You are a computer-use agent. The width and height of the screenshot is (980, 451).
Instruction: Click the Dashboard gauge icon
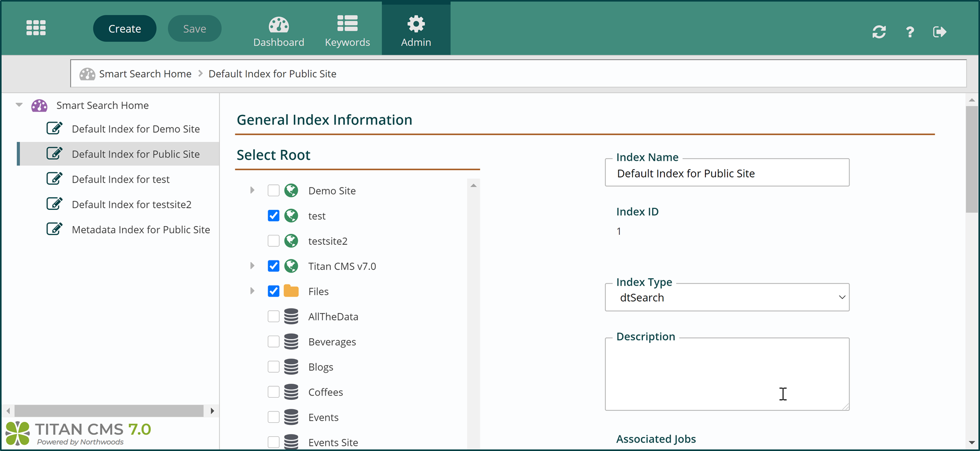(279, 24)
